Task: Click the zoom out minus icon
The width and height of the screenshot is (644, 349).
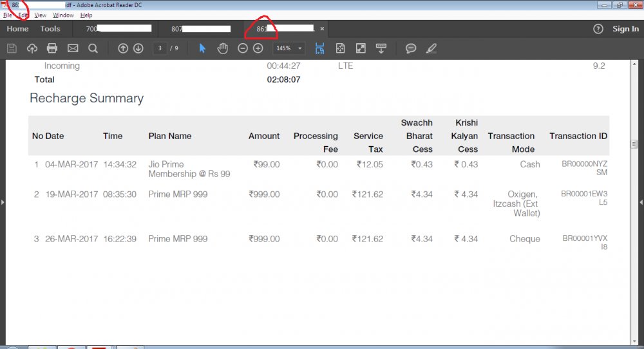Action: click(243, 48)
